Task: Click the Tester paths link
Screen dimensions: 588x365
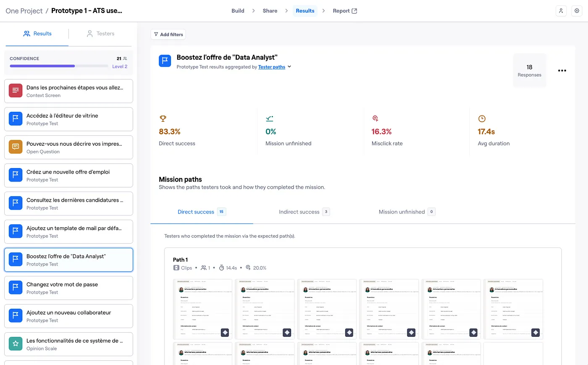Action: pyautogui.click(x=272, y=67)
